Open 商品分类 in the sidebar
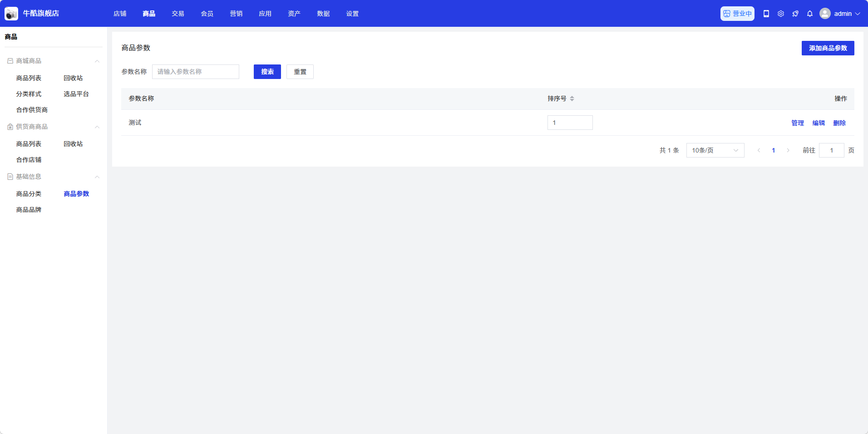 pyautogui.click(x=29, y=194)
